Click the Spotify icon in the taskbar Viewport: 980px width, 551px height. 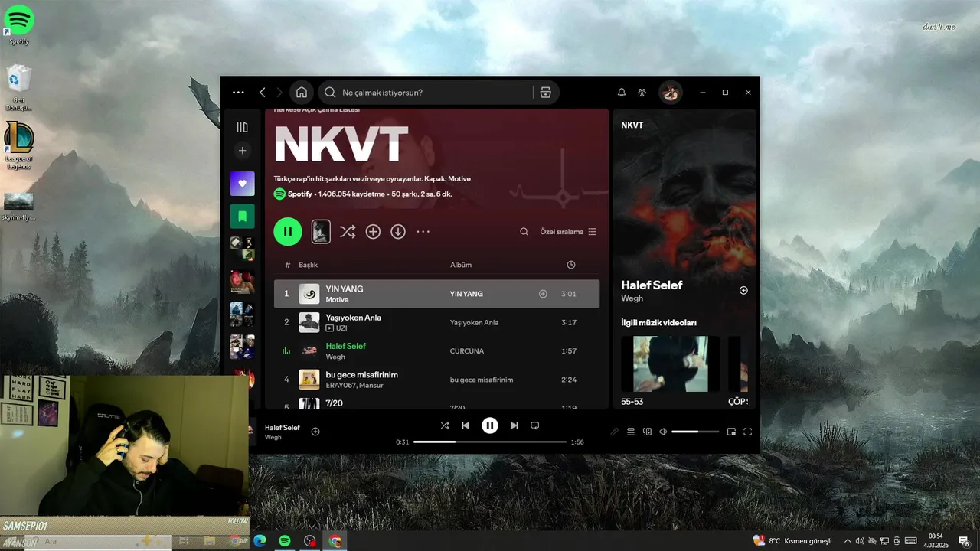point(284,541)
